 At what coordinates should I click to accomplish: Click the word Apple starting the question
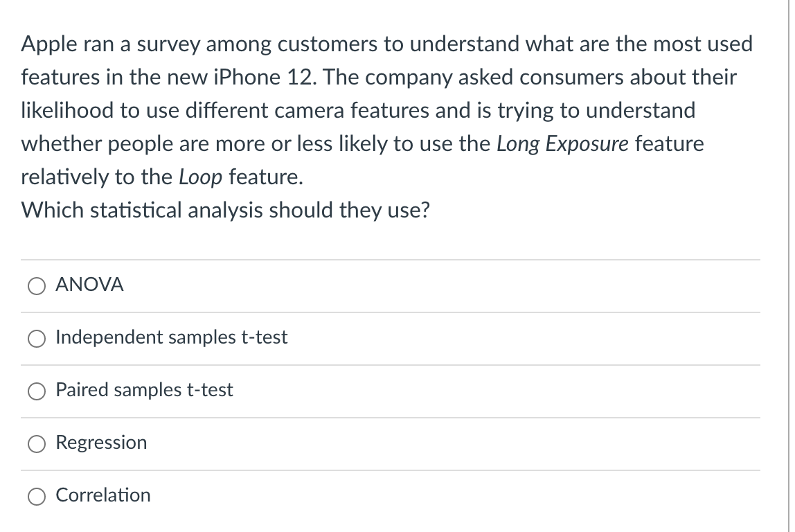click(x=48, y=44)
